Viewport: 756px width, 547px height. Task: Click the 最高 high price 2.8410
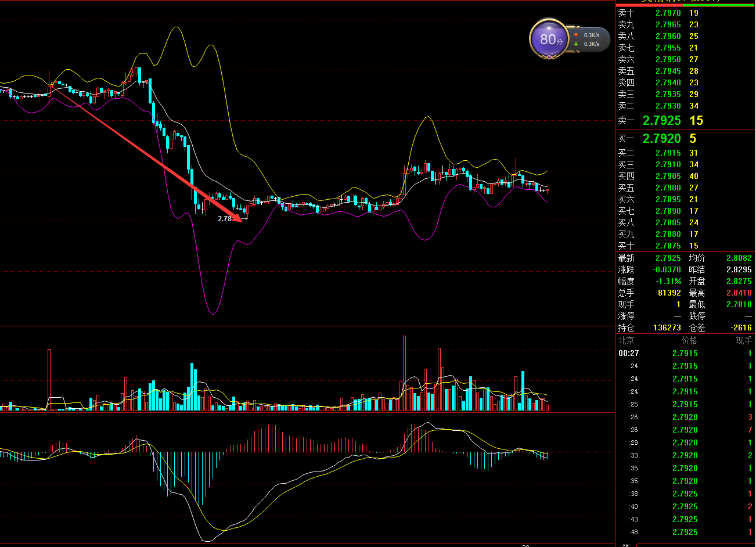(739, 293)
